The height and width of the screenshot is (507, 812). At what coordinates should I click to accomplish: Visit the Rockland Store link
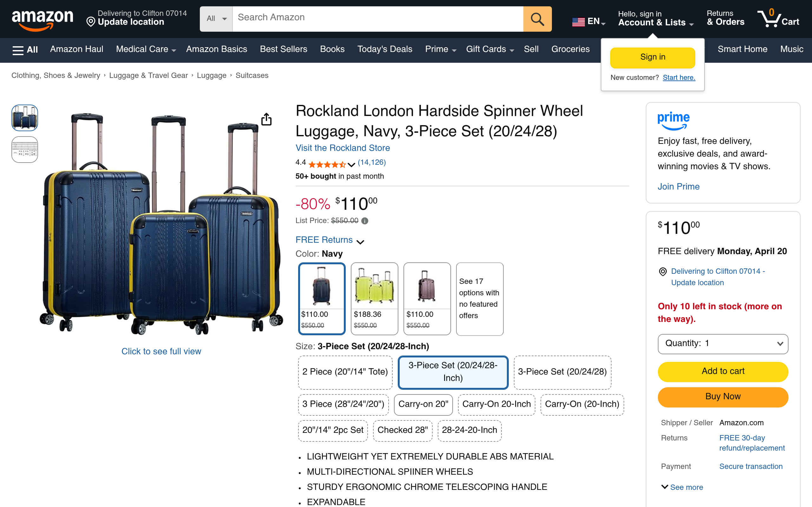coord(342,148)
